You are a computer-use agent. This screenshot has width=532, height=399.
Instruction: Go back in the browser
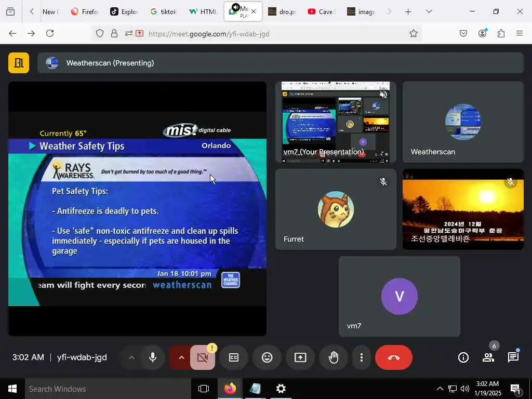12,33
